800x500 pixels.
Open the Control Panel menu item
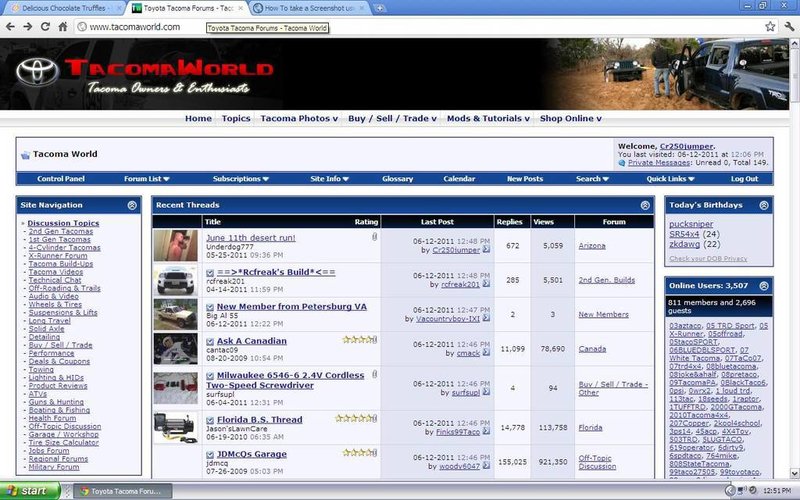(61, 179)
